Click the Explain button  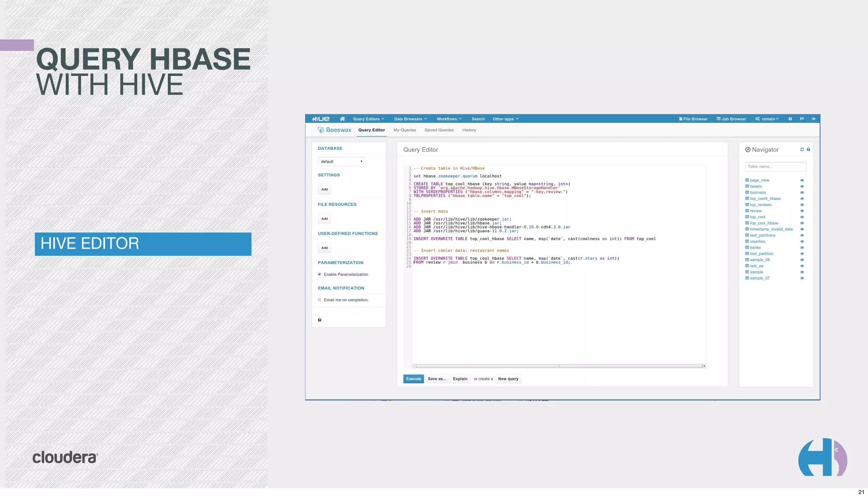click(x=460, y=379)
